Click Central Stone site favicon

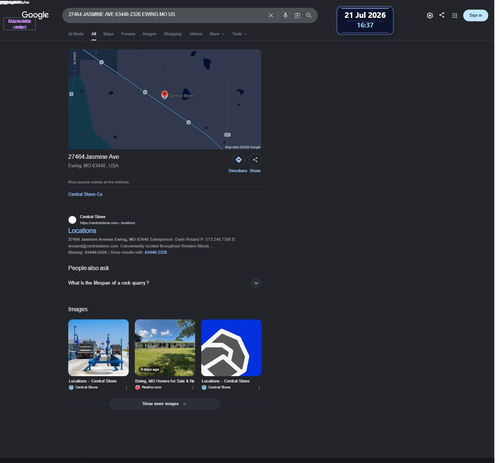point(72,220)
